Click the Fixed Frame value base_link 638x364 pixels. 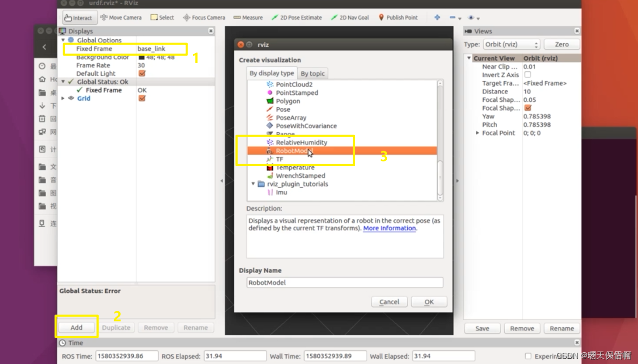pos(152,49)
